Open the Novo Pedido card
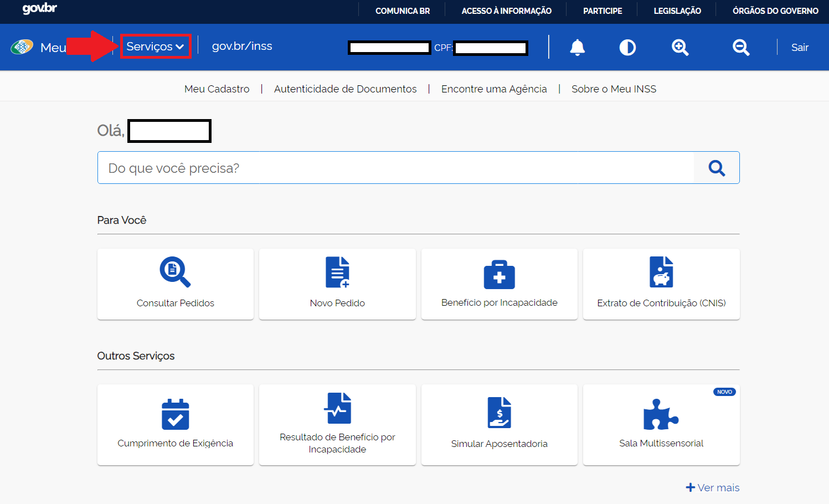The width and height of the screenshot is (829, 504). pyautogui.click(x=337, y=284)
